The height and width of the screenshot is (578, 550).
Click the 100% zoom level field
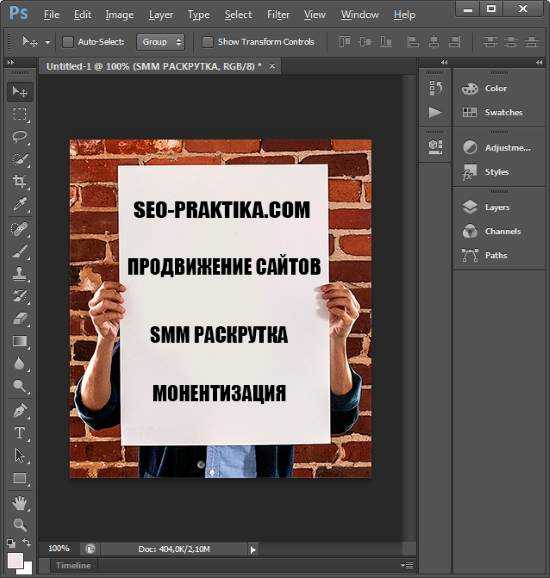[59, 548]
